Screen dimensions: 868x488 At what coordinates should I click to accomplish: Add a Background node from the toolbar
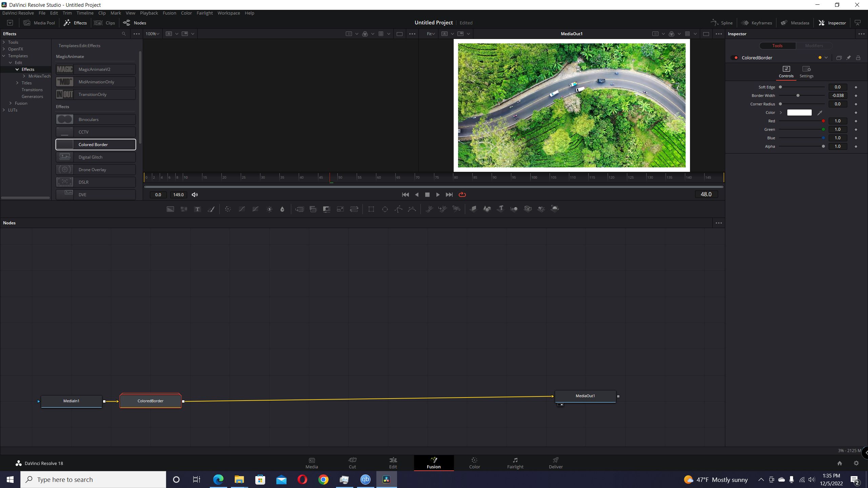pyautogui.click(x=170, y=209)
